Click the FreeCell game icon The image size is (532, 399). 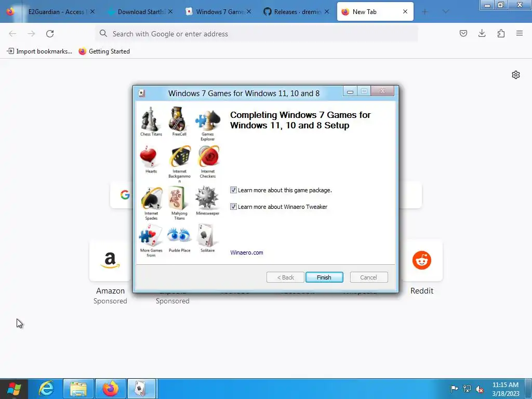(x=178, y=119)
